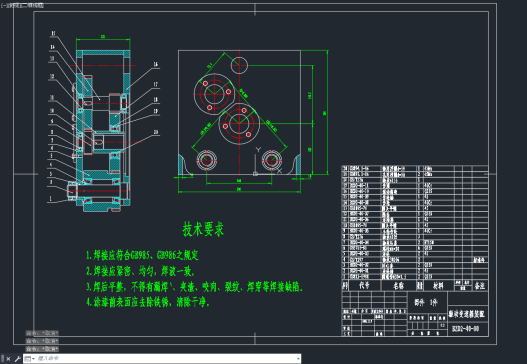Click the UCS icon Y axis marker
The width and height of the screenshot is (527, 364).
(258, 150)
